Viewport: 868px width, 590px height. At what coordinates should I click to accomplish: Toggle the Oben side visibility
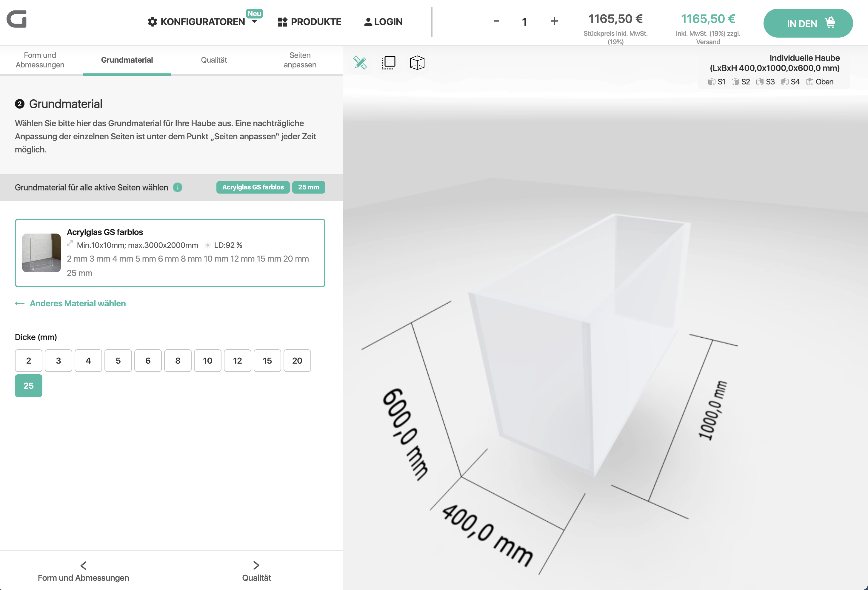click(819, 82)
